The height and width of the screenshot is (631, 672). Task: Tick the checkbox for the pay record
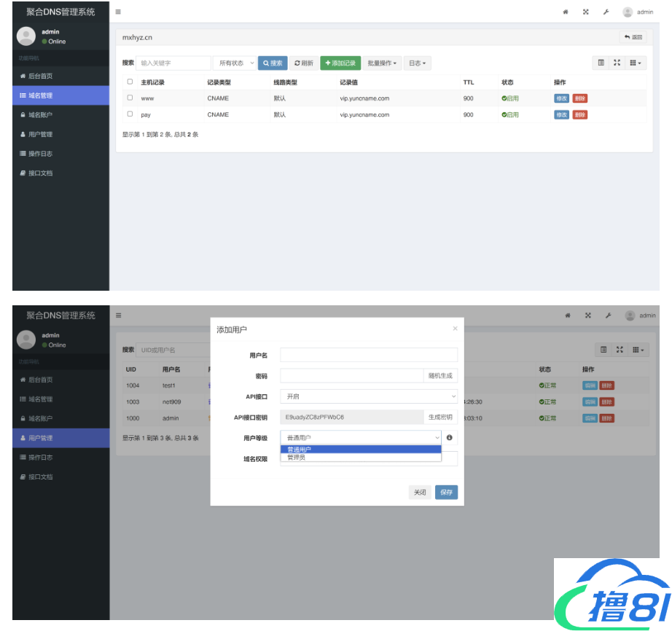coord(130,114)
